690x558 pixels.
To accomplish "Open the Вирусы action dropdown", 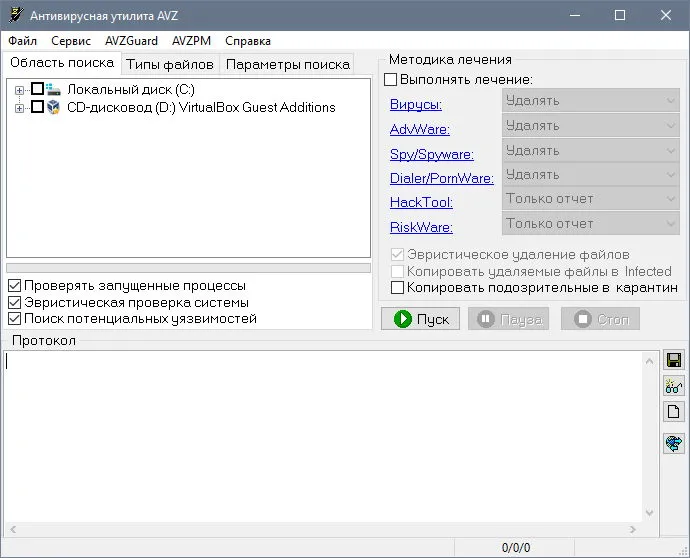I will 591,101.
